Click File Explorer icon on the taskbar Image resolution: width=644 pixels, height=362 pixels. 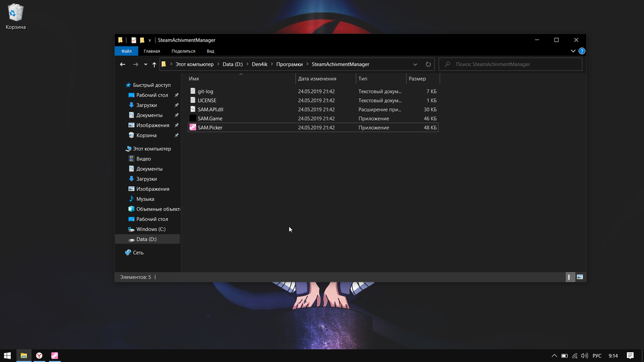pos(24,356)
